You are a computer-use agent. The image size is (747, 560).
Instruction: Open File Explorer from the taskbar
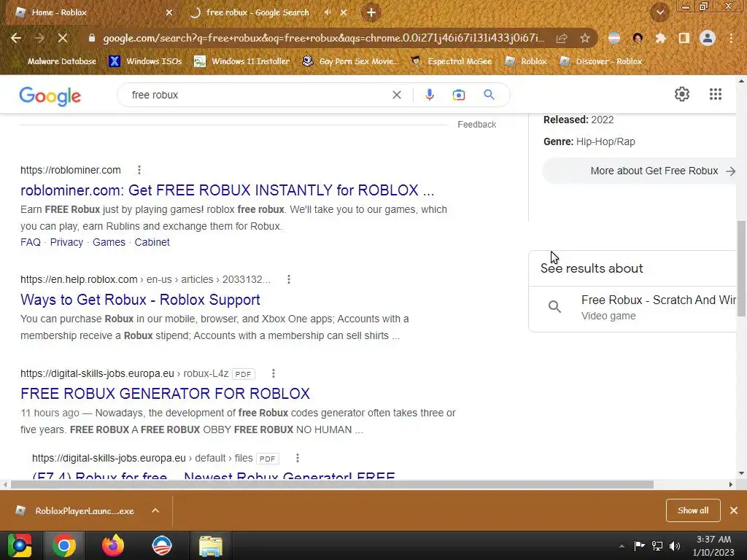[x=210, y=545]
